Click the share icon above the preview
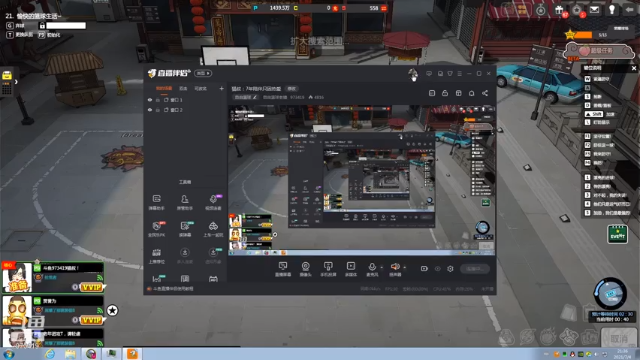640x360 pixels. [x=485, y=93]
